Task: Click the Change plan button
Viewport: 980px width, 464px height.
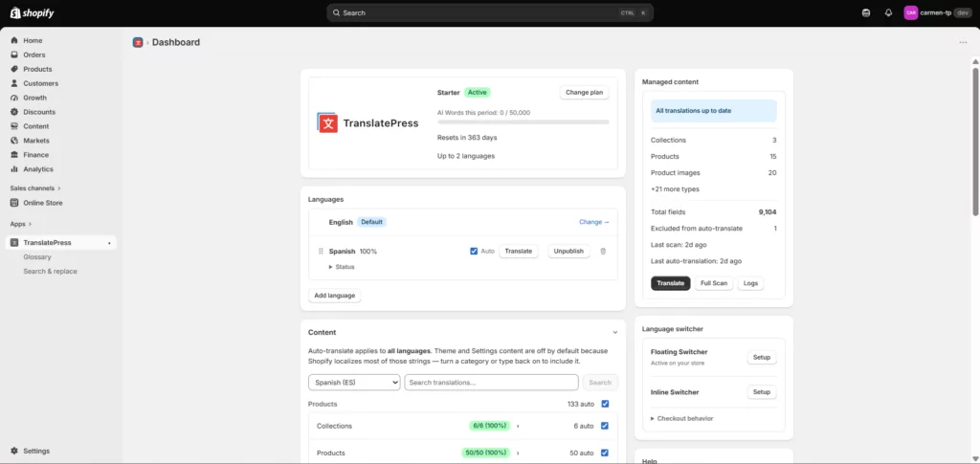Action: [x=585, y=93]
